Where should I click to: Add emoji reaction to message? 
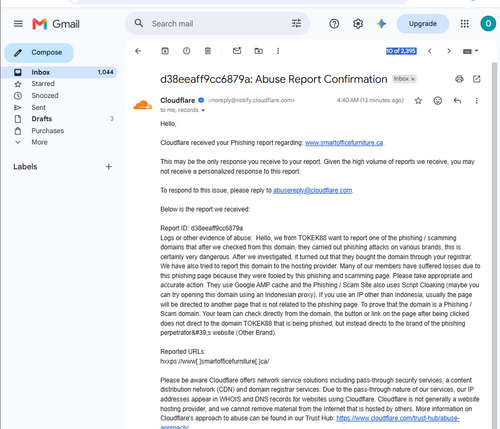tap(438, 101)
